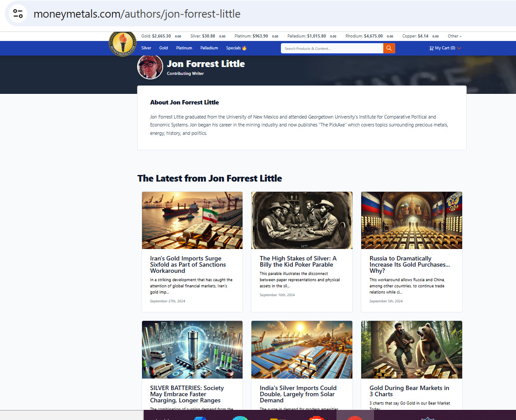The height and width of the screenshot is (420, 516).
Task: Click the Copper price $4.14 ticker
Action: click(415, 36)
